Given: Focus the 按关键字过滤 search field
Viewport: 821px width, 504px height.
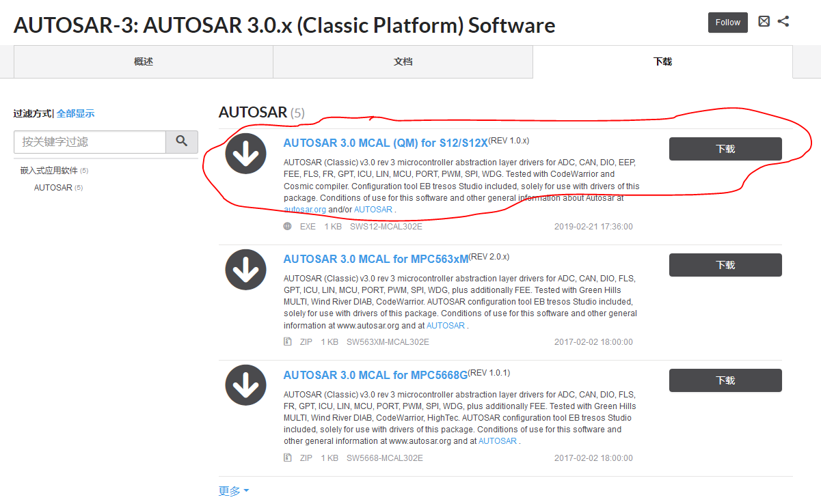Looking at the screenshot, I should click(90, 142).
